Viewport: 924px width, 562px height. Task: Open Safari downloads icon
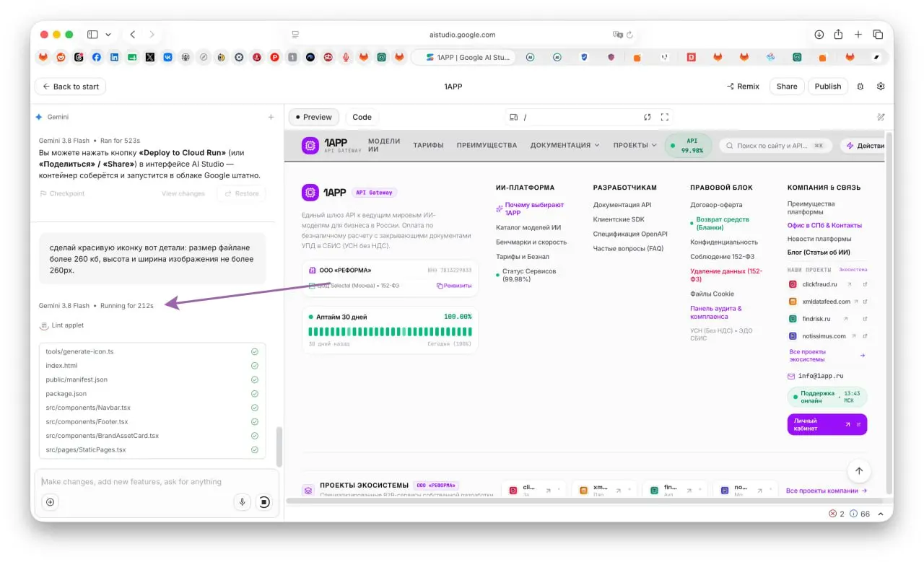pos(819,35)
